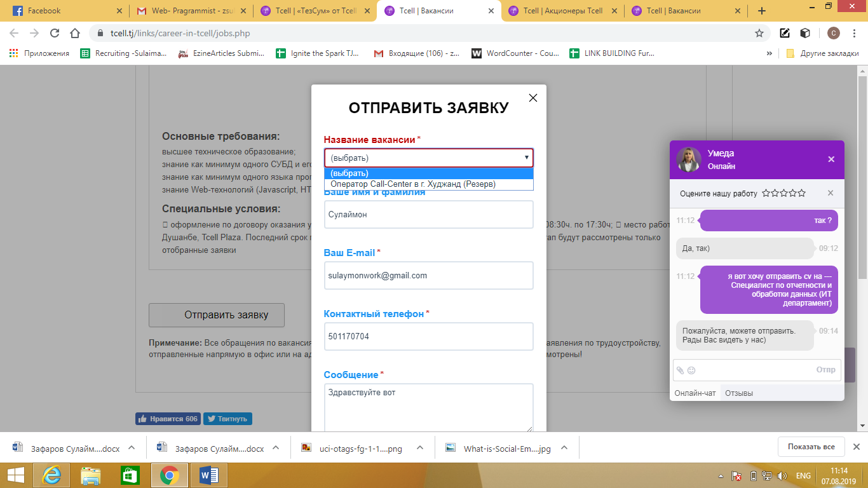Viewport: 868px width, 488px height.
Task: Open the EzineArticles Submi... bookmark
Action: pyautogui.click(x=222, y=53)
